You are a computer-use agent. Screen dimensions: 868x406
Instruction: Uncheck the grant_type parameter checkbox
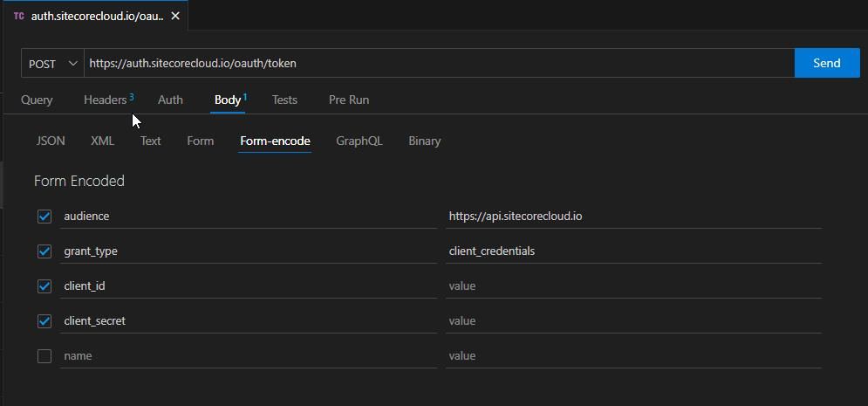pos(44,251)
